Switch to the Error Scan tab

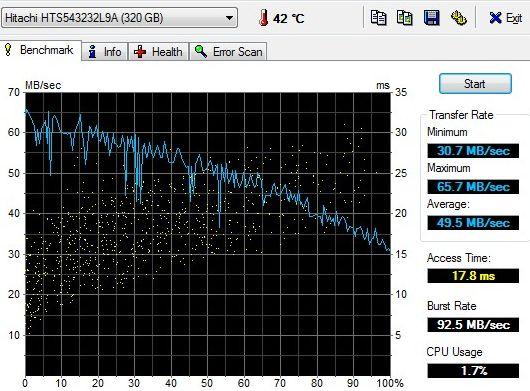[x=228, y=52]
